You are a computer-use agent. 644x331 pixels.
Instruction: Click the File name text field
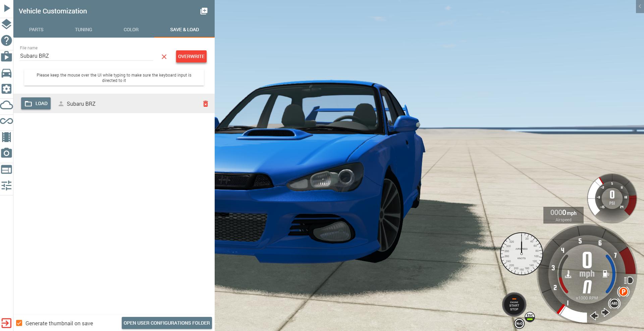pos(86,56)
